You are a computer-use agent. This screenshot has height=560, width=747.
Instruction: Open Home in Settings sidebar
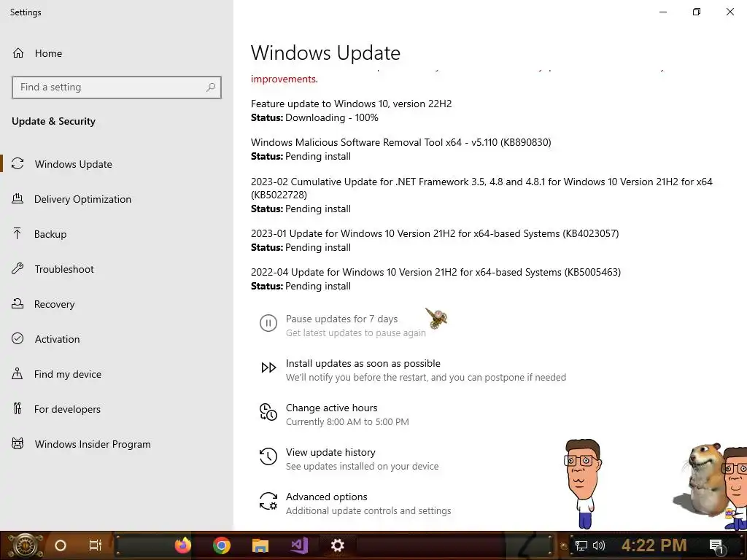coord(48,53)
